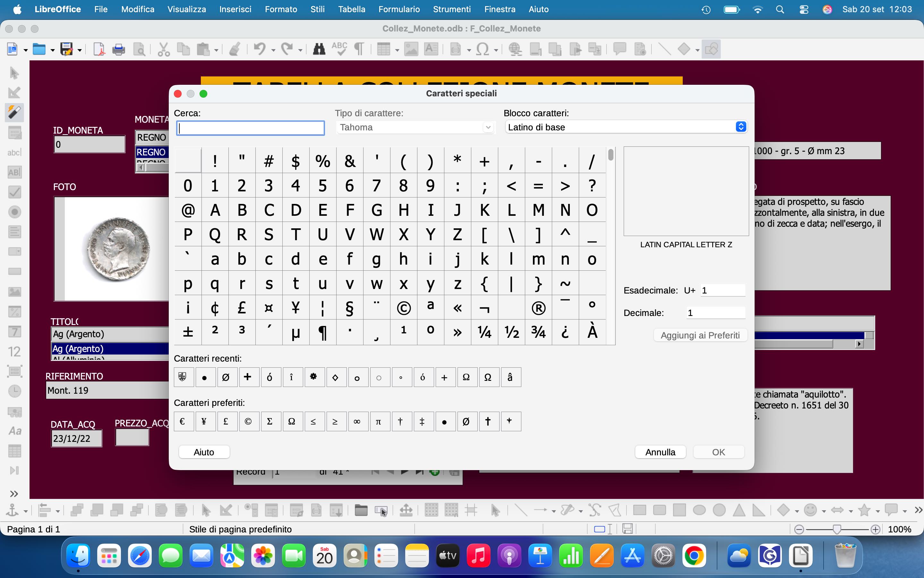Select the Check Box form control
The image size is (924, 578).
tap(14, 192)
